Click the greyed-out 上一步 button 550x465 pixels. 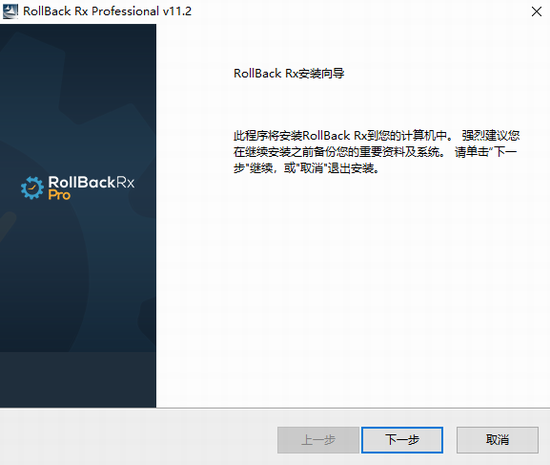[x=318, y=440]
